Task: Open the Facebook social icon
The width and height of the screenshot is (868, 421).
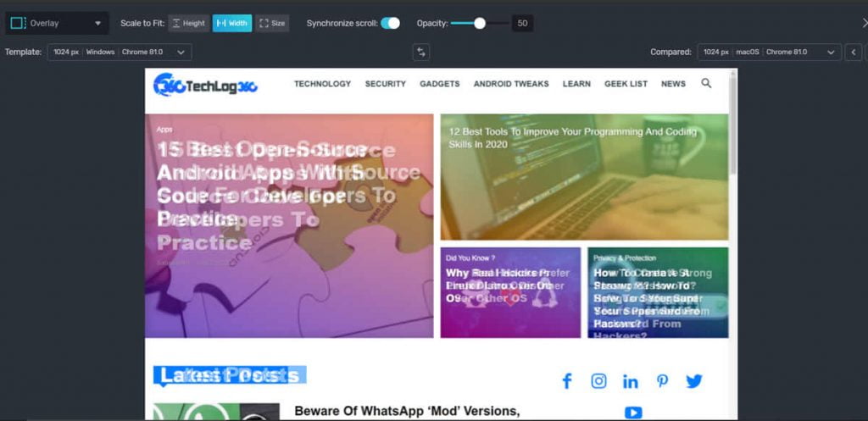Action: pyautogui.click(x=566, y=381)
